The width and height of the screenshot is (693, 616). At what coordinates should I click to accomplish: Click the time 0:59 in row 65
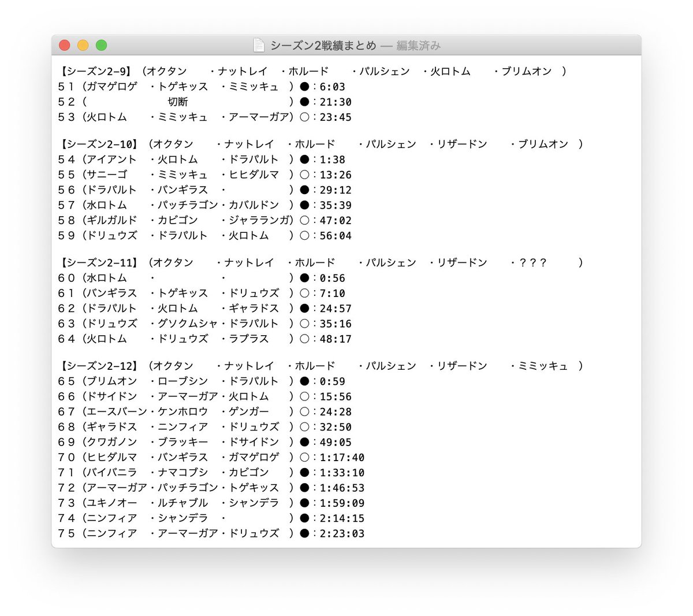coord(333,381)
